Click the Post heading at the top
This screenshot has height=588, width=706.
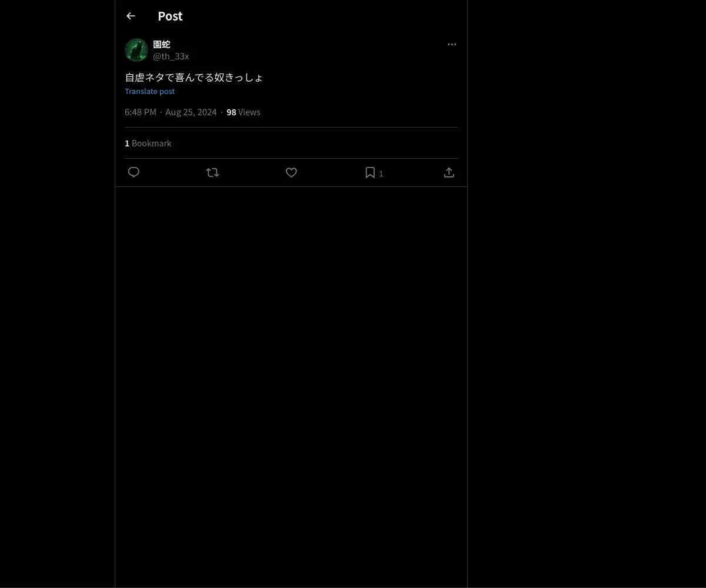tap(170, 16)
